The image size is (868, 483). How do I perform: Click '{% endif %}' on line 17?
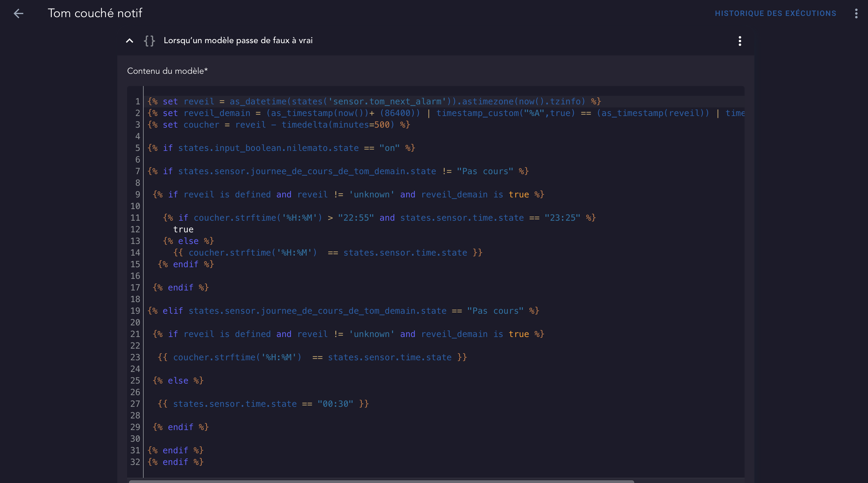pyautogui.click(x=181, y=287)
